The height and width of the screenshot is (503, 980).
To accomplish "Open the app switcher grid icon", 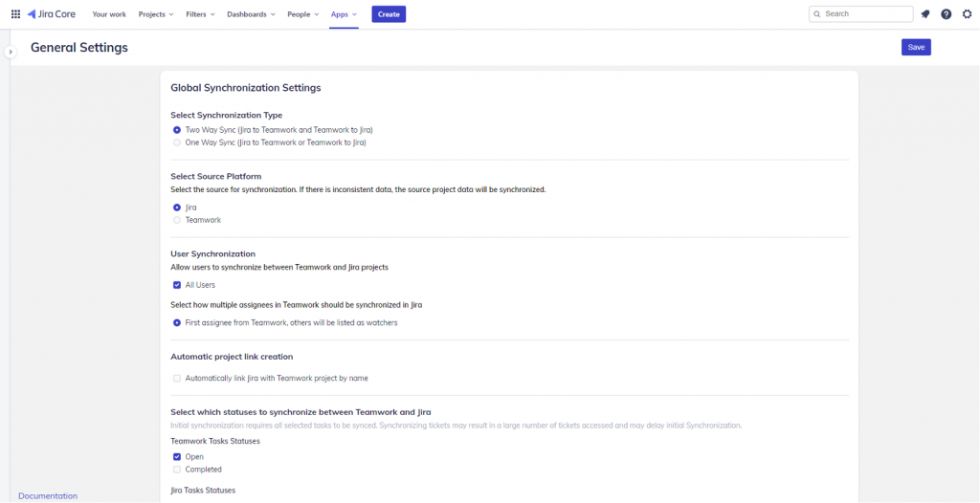I will point(15,14).
